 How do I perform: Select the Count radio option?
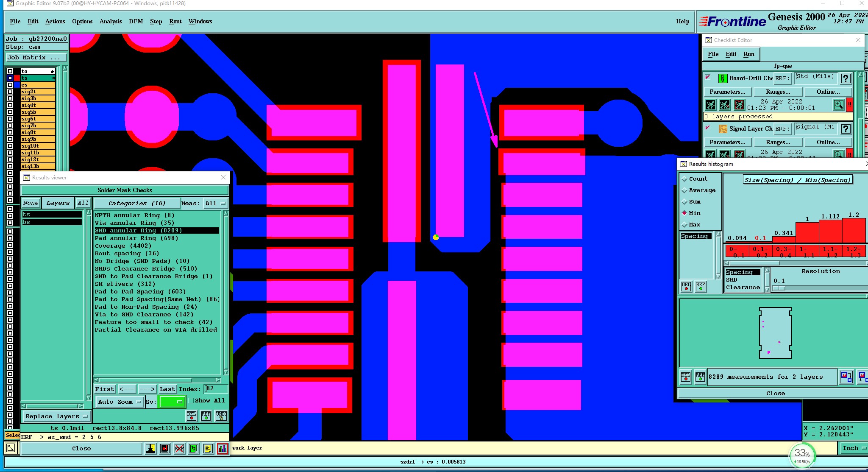tap(684, 179)
